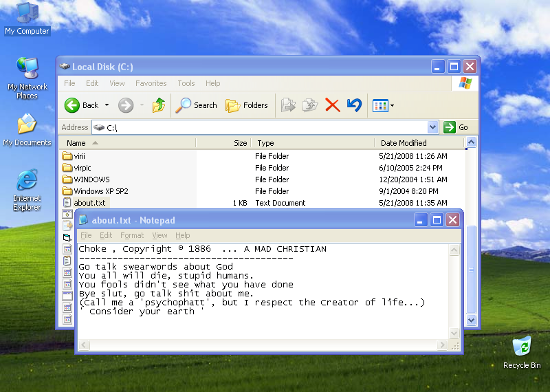Select the My Computer desktop icon
The width and height of the screenshot is (550, 392).
(x=27, y=19)
